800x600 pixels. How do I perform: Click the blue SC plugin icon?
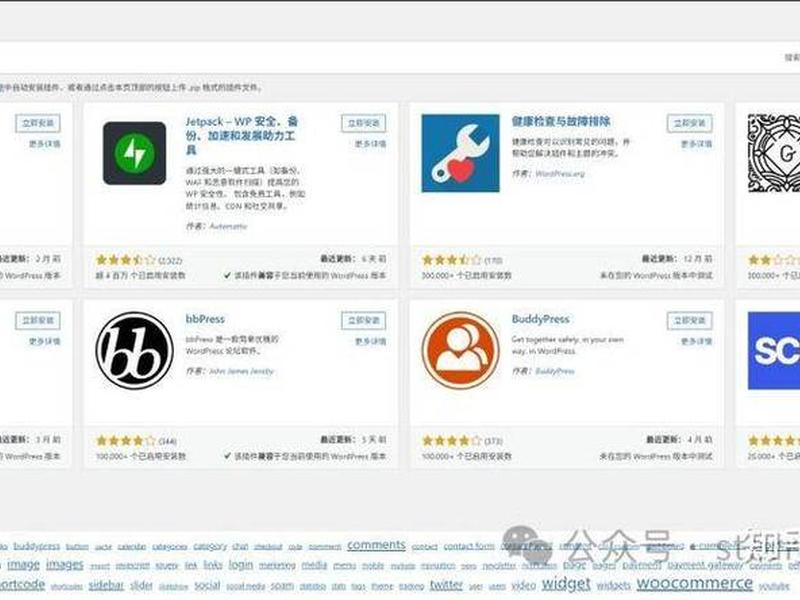[x=773, y=351]
